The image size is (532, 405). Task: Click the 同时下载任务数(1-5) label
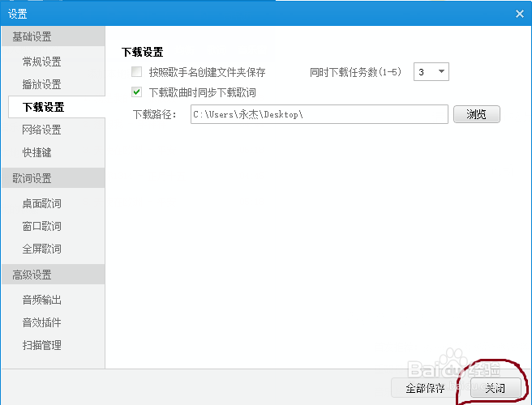coord(355,72)
